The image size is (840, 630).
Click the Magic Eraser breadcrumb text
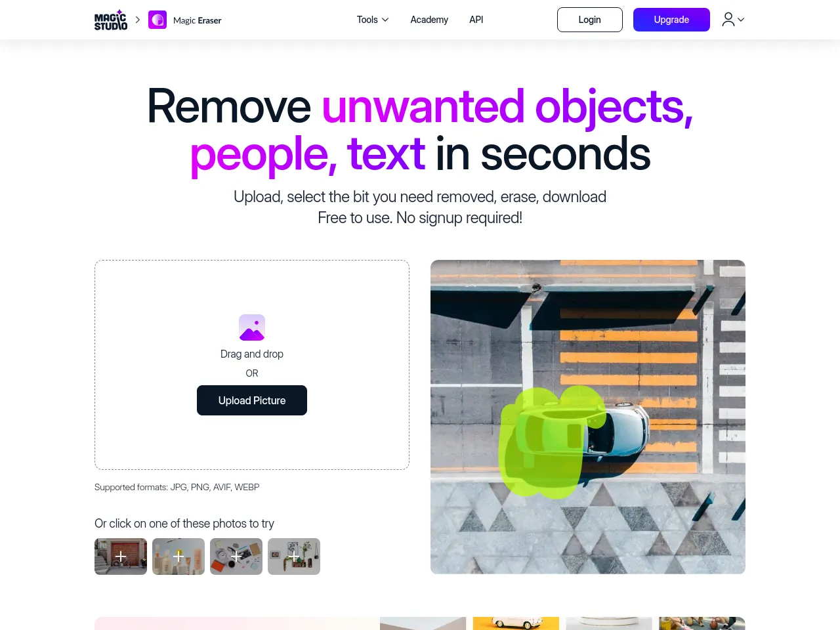[x=197, y=20]
